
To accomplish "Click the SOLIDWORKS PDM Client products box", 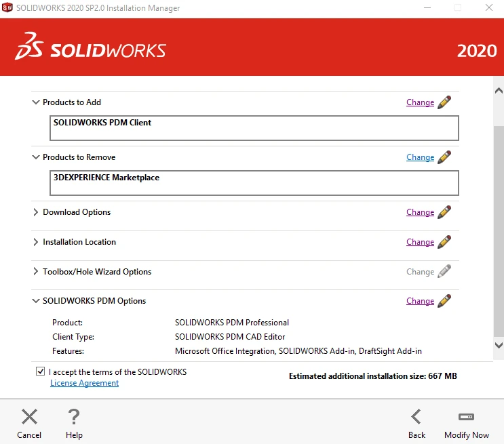I will pos(254,127).
